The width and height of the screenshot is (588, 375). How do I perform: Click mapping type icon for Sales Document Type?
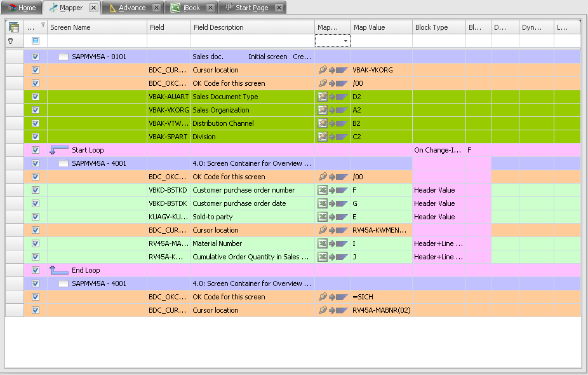coord(333,97)
